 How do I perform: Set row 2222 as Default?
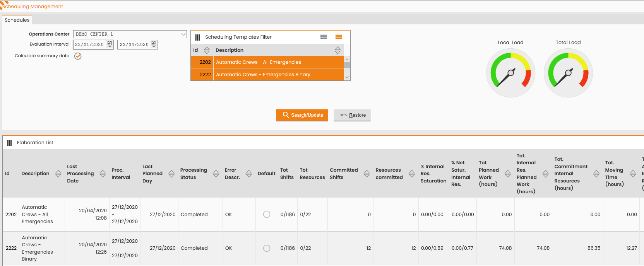tap(267, 248)
